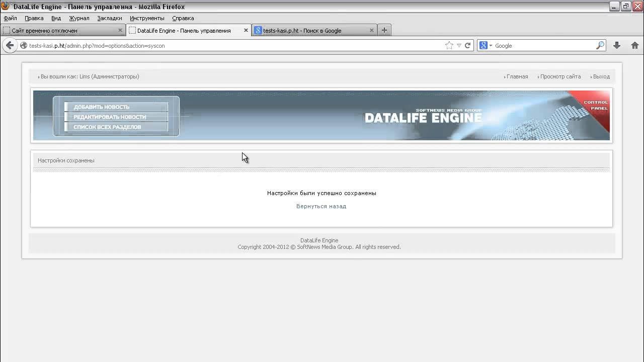Switch to 'tests-kasi.p.ht - Поиск в Google' tab
The image size is (644, 362).
(314, 30)
